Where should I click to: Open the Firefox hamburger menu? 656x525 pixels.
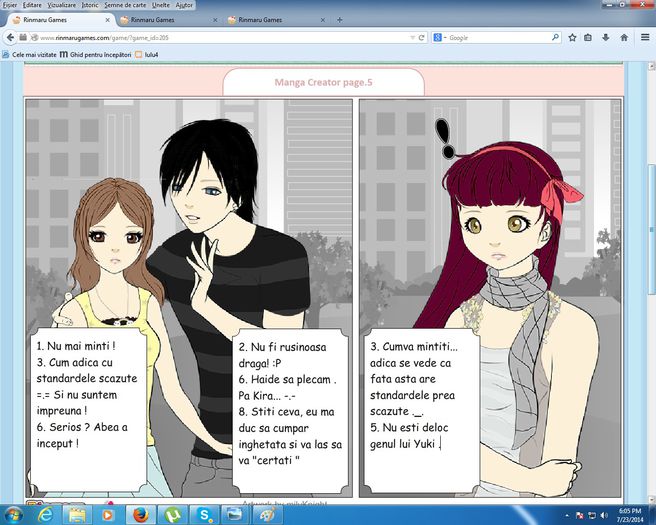(x=643, y=37)
